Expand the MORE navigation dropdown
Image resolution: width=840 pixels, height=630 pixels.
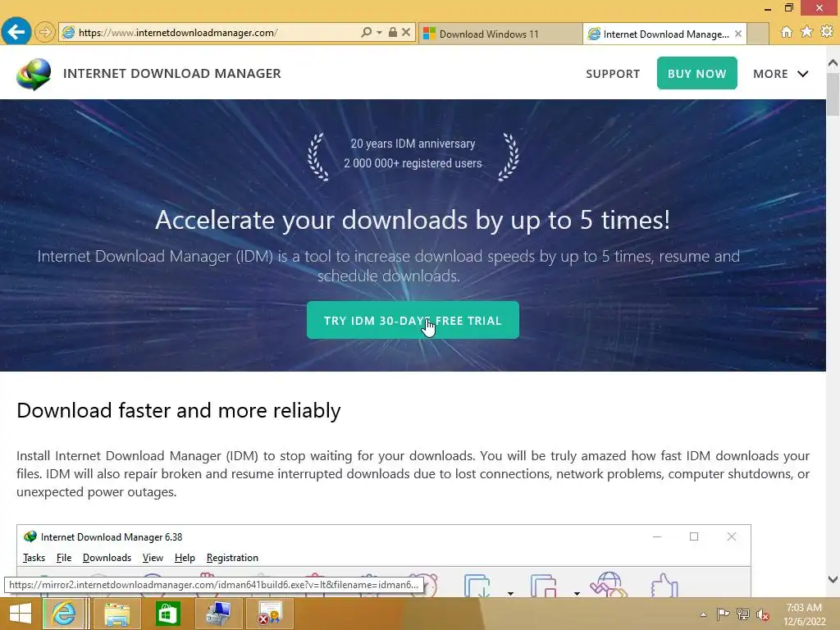tap(781, 74)
